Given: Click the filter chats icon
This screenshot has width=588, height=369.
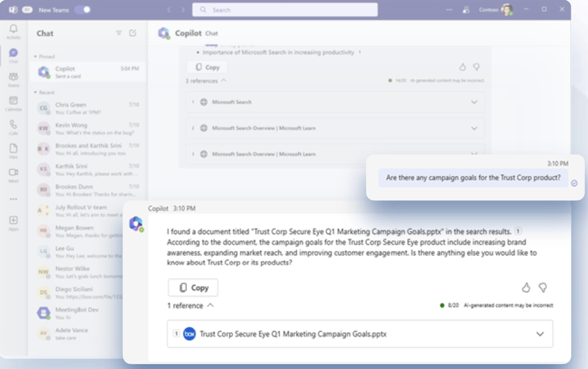Looking at the screenshot, I should point(119,33).
